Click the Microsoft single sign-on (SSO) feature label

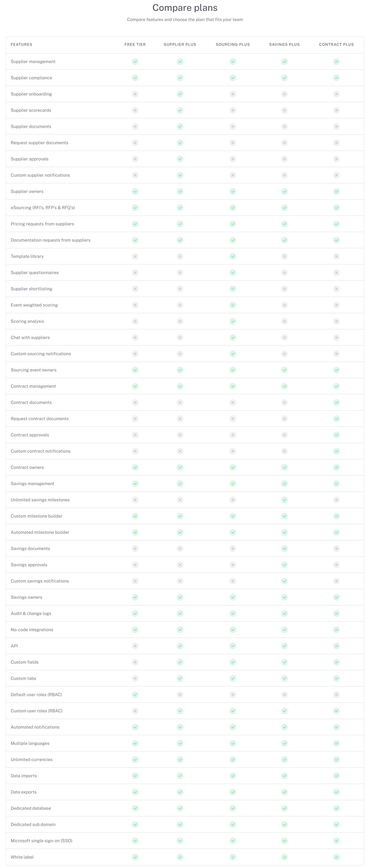[x=41, y=841]
